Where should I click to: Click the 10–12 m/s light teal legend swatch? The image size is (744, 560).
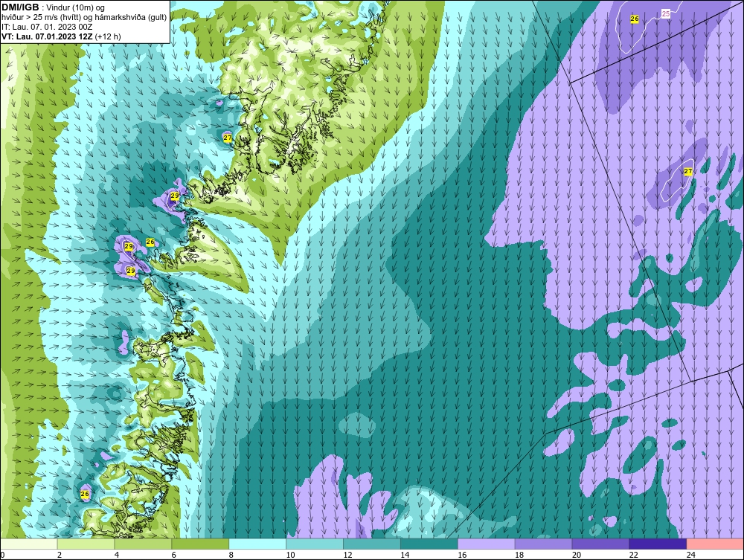315,544
